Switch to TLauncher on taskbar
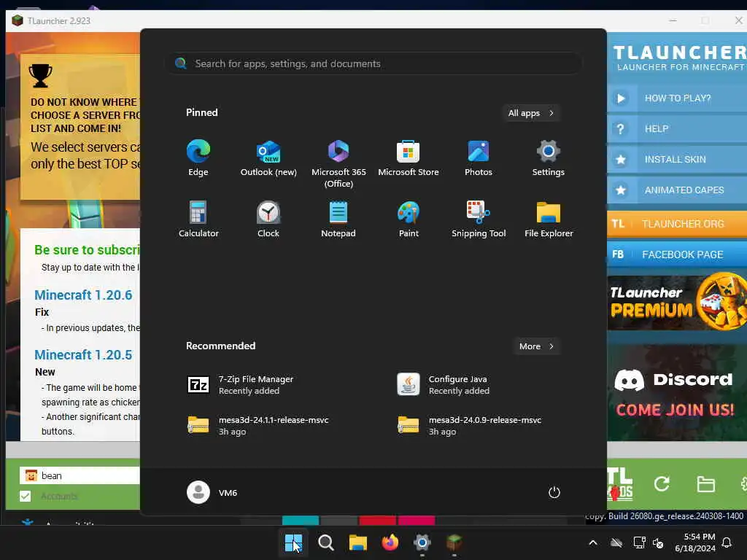Image resolution: width=747 pixels, height=560 pixels. click(x=454, y=542)
